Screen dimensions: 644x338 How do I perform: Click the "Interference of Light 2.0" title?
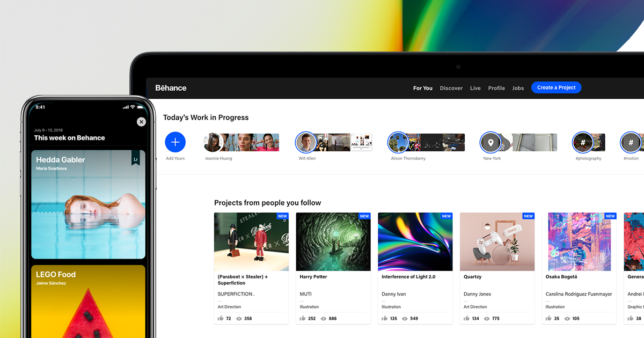pos(408,277)
